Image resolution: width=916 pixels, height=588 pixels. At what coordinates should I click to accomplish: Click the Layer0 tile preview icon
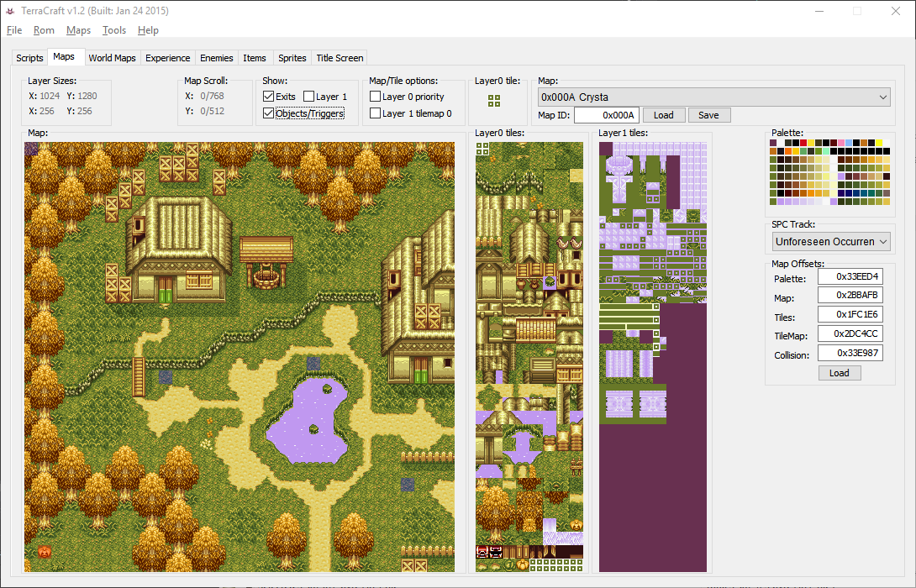(494, 101)
